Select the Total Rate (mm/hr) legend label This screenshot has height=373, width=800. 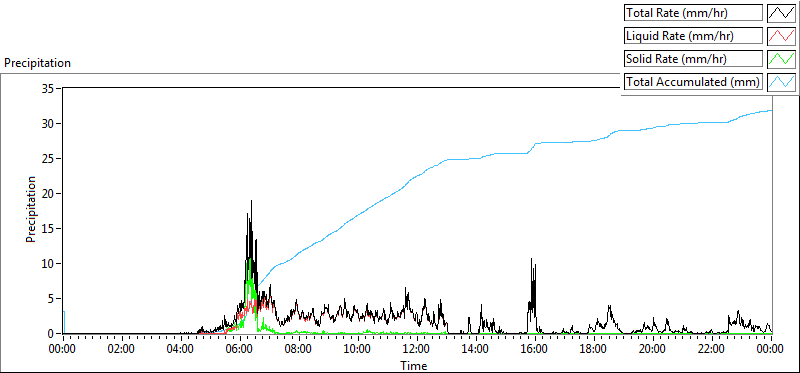tap(693, 13)
